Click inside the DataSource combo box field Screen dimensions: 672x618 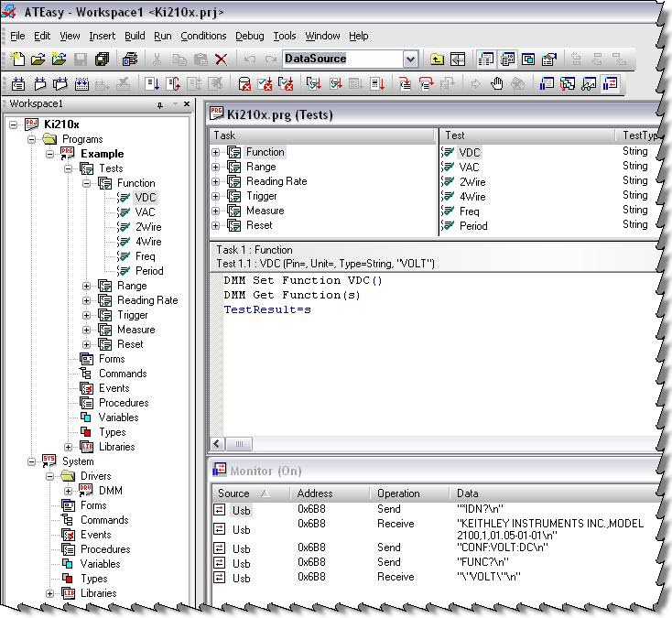[342, 59]
